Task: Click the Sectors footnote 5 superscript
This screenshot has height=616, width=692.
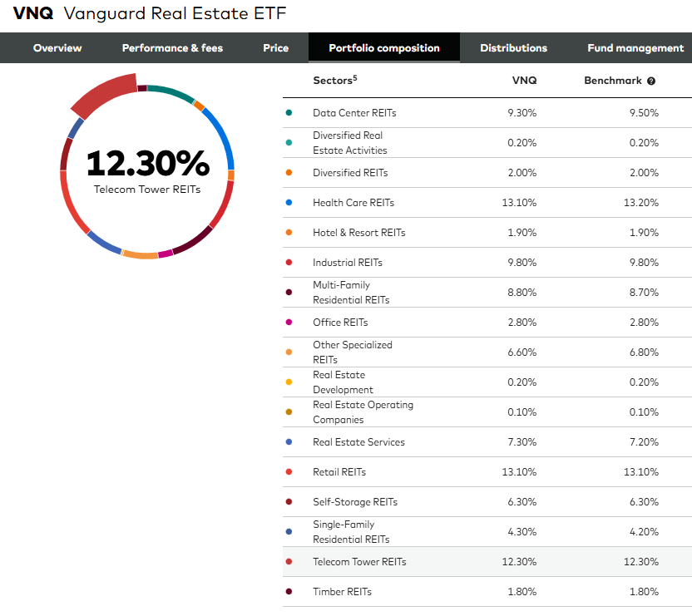Action: tap(355, 77)
